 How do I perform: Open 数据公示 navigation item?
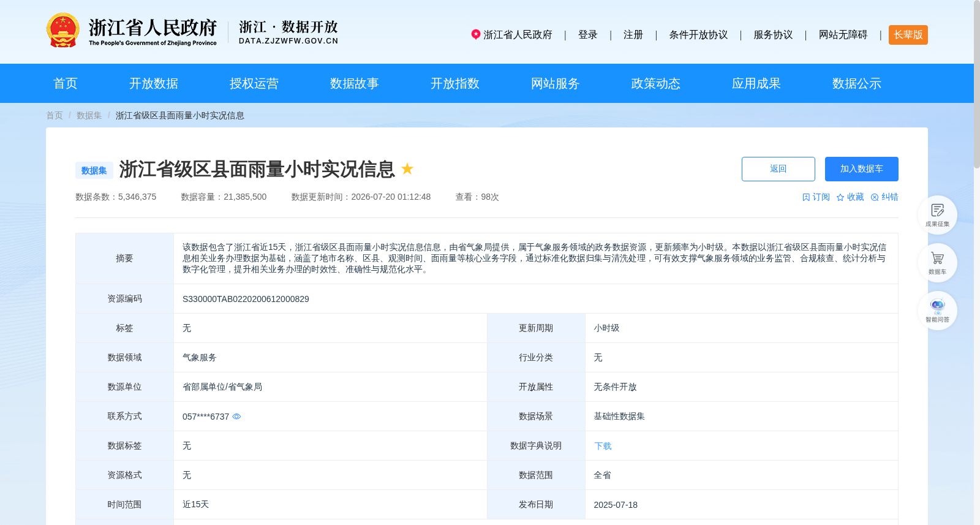[857, 83]
